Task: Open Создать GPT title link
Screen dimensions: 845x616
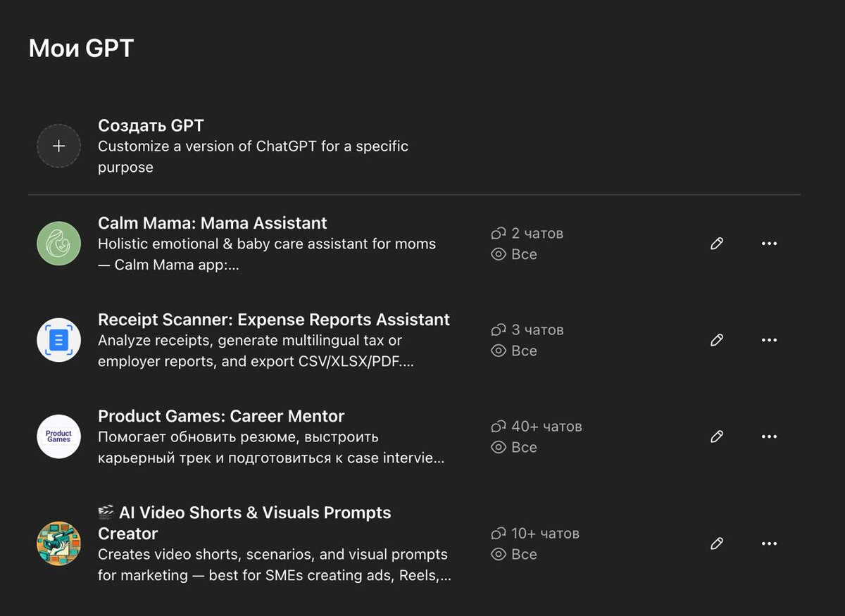Action: tap(151, 126)
